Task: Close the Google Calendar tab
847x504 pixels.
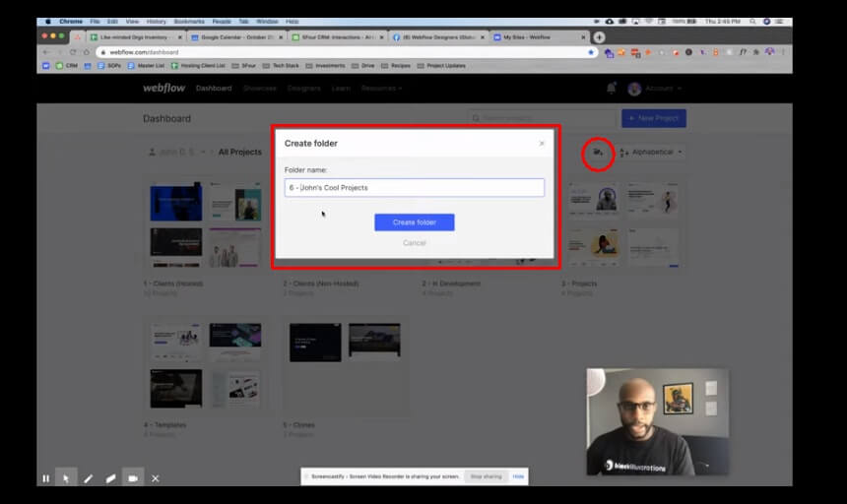Action: point(281,37)
